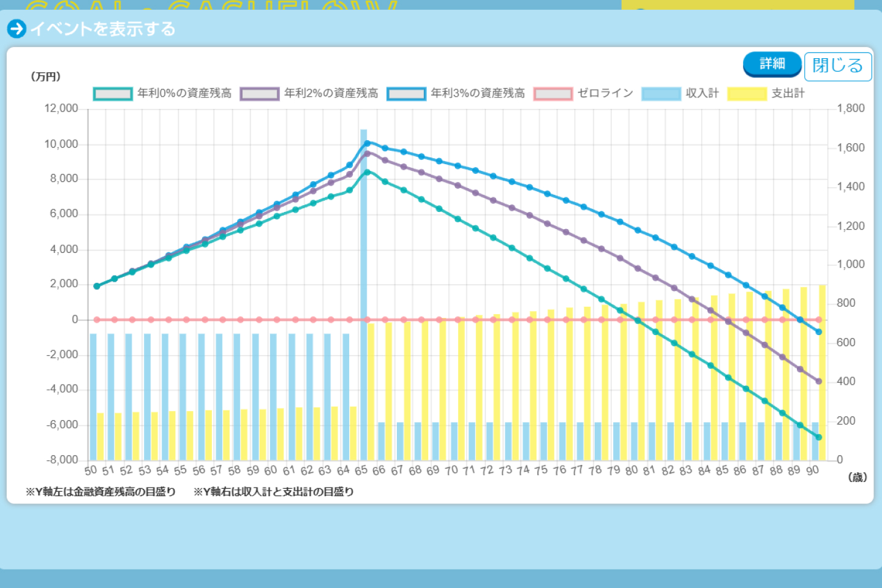
Task: Open the イベントを表示する link text
Action: coord(103,29)
